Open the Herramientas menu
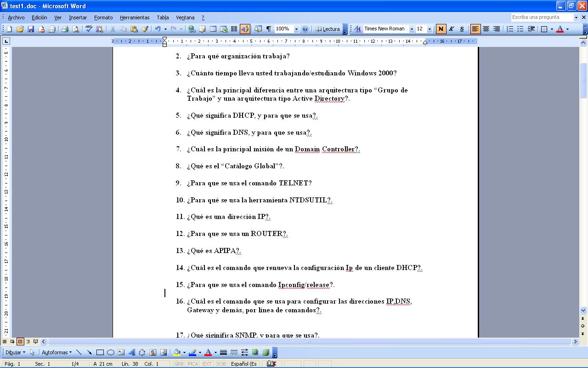Screen dimensions: 588x368 point(135,17)
